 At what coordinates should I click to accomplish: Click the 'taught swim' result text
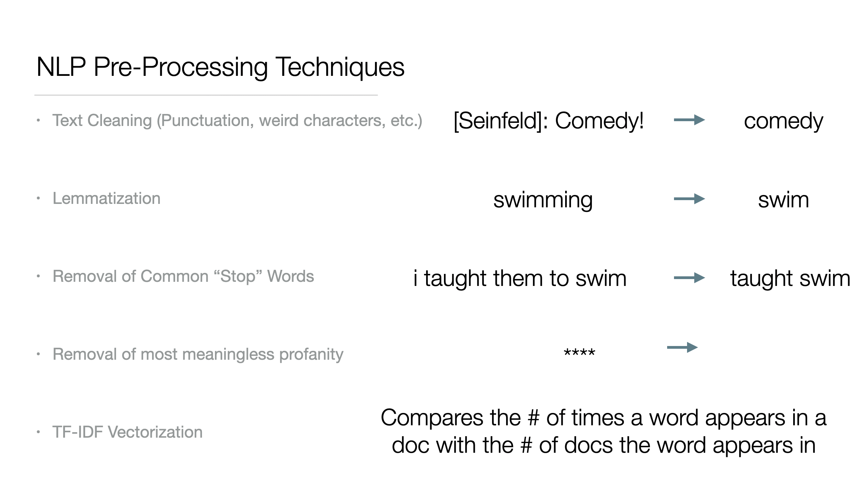pos(790,278)
